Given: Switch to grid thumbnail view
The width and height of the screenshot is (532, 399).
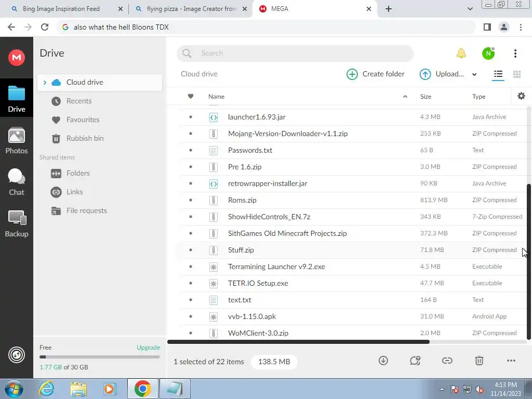Looking at the screenshot, I should click(517, 74).
